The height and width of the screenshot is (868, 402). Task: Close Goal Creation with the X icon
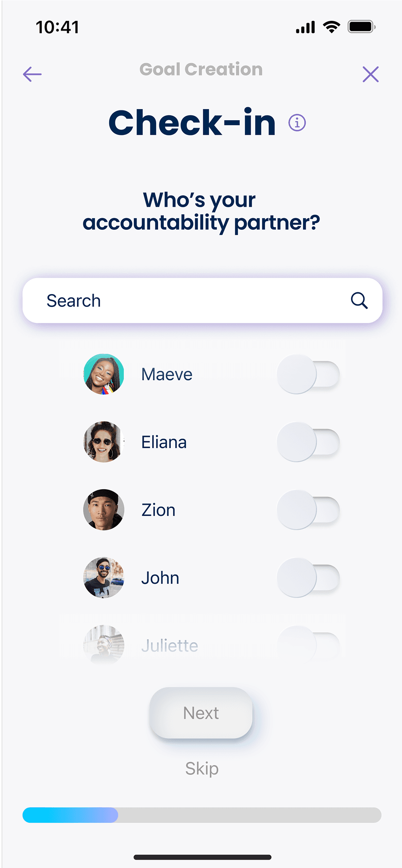click(370, 74)
